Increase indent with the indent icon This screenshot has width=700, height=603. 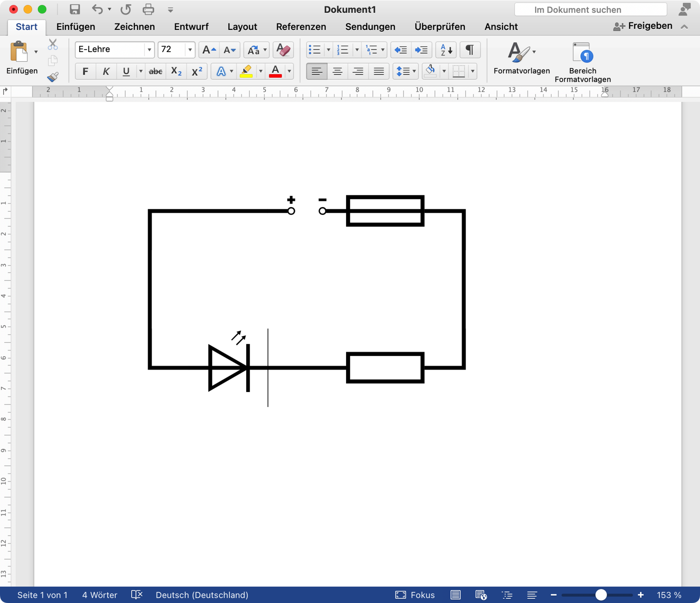click(421, 50)
